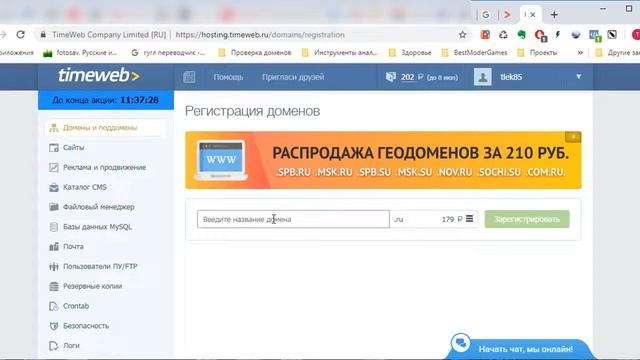
Task: Open the fotosav bookmark
Action: pyautogui.click(x=80, y=53)
